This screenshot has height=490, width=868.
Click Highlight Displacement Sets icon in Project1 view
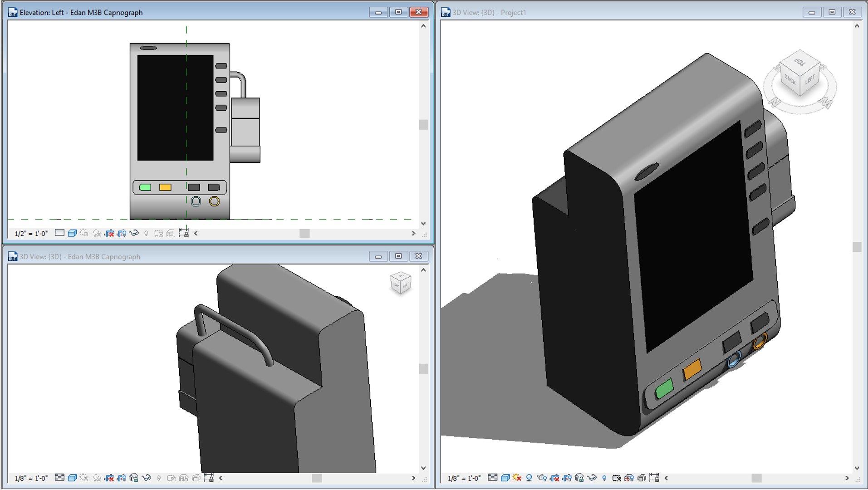(642, 478)
